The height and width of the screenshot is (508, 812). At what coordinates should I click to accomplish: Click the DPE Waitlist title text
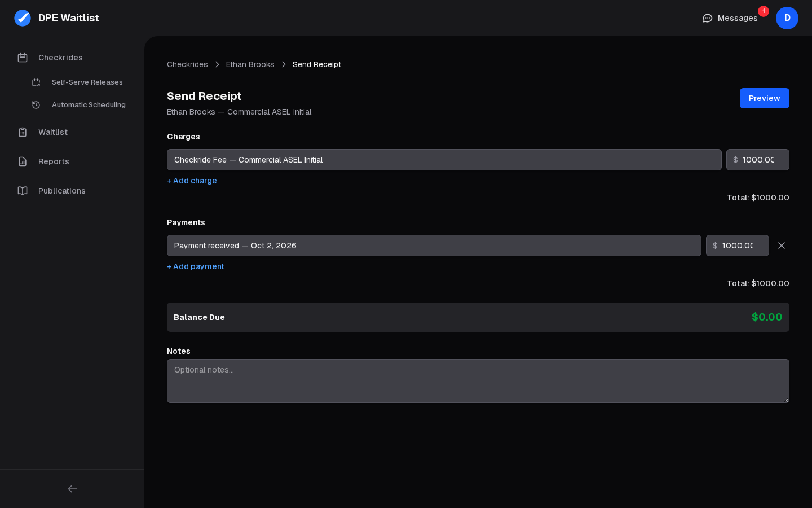pos(69,18)
